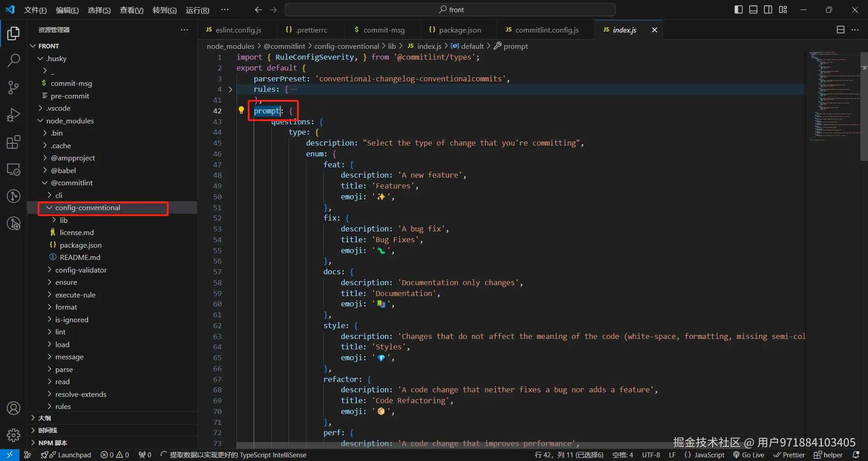Open the Accounts icon in activity bar
This screenshot has width=868, height=461.
(14, 408)
